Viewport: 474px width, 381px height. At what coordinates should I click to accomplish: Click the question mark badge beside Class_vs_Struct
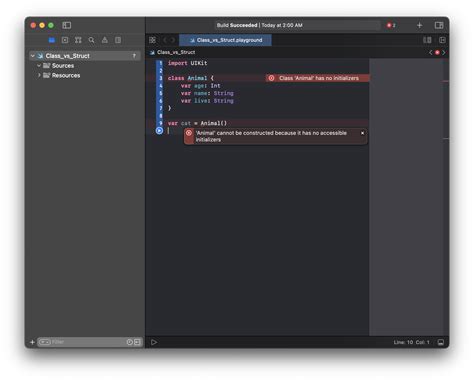click(x=134, y=56)
